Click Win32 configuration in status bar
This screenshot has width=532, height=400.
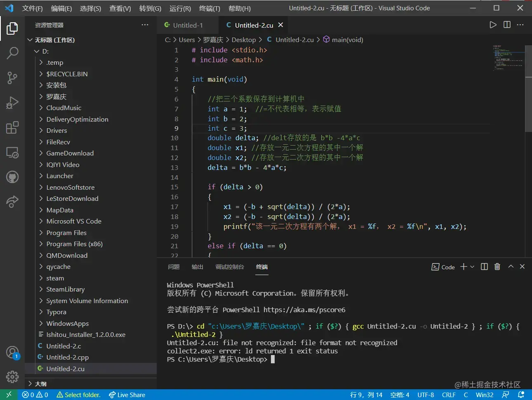[x=485, y=395]
